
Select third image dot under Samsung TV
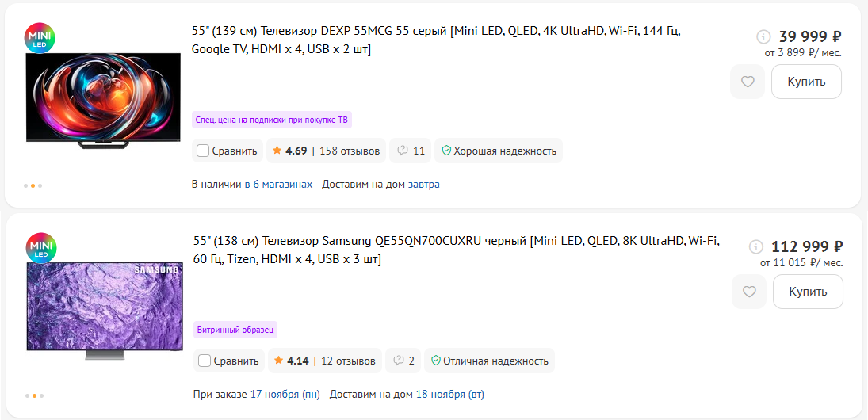point(41,395)
